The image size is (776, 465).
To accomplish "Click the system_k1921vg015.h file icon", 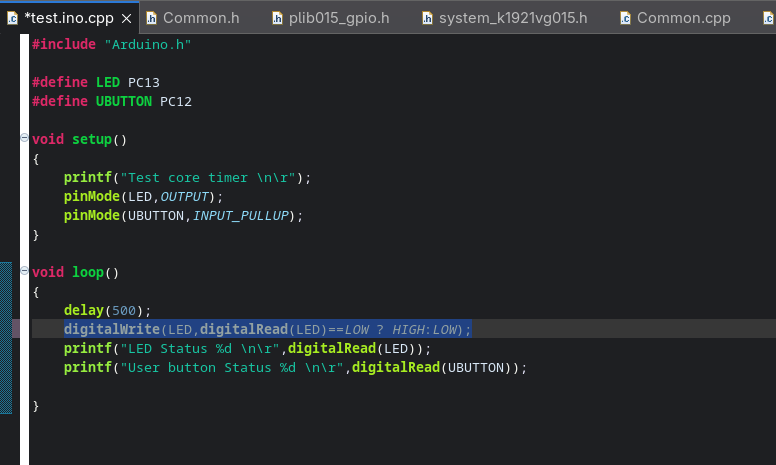I will click(x=427, y=18).
